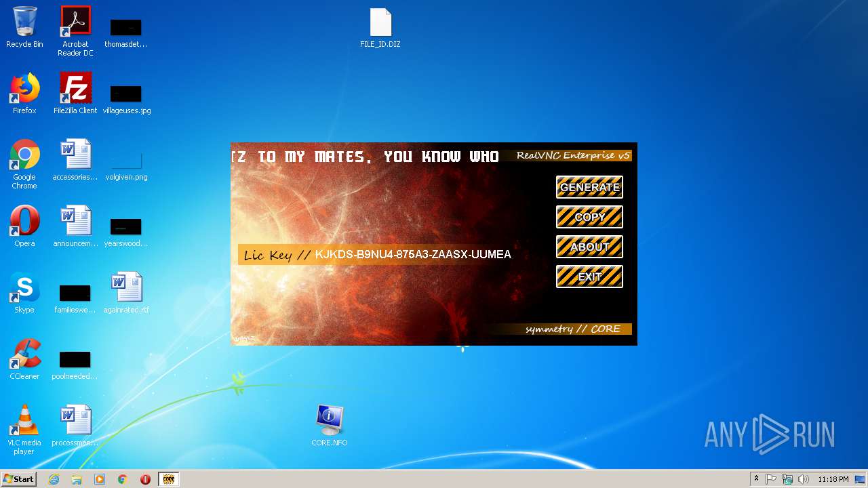868x488 pixels.
Task: Click the 11:18 PM taskbar clock
Action: [833, 479]
